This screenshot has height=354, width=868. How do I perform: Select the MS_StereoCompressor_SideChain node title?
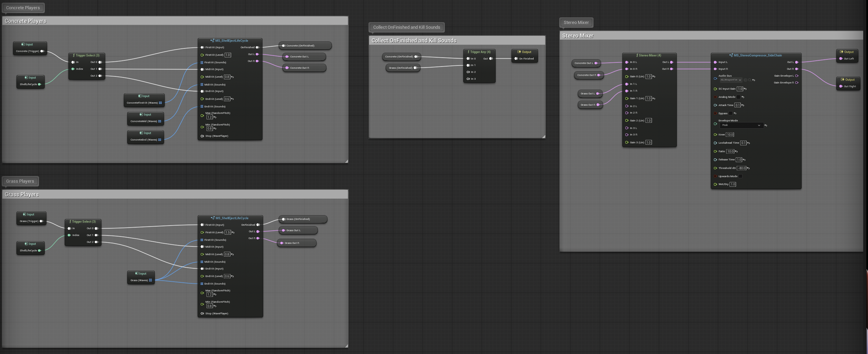758,55
